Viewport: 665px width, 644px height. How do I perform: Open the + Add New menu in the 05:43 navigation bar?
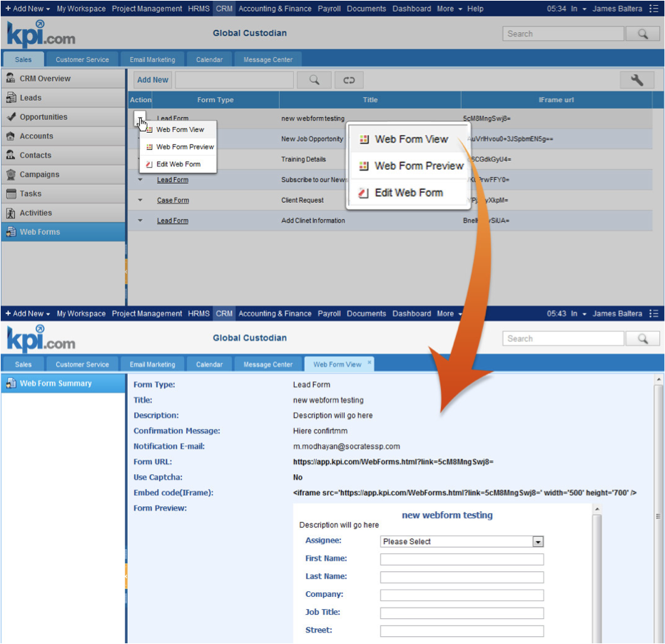click(x=28, y=313)
